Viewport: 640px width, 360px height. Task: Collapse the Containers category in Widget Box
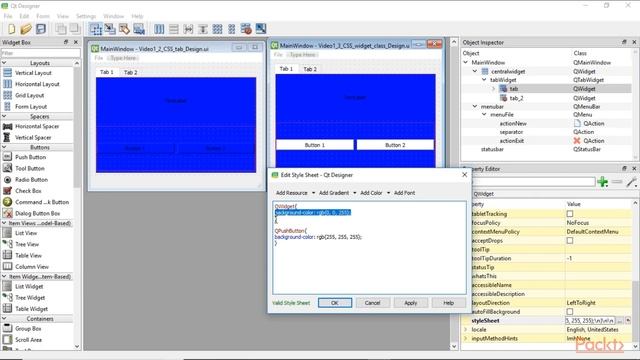(4, 319)
